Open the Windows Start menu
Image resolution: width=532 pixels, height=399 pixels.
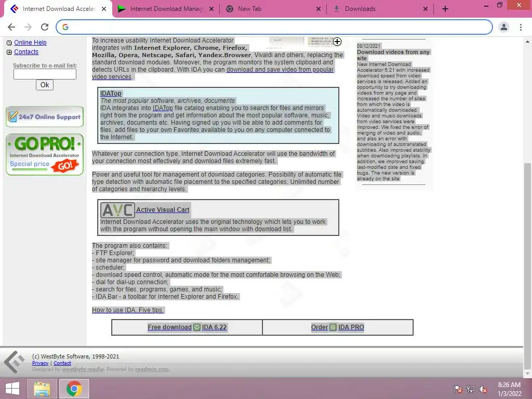12,389
